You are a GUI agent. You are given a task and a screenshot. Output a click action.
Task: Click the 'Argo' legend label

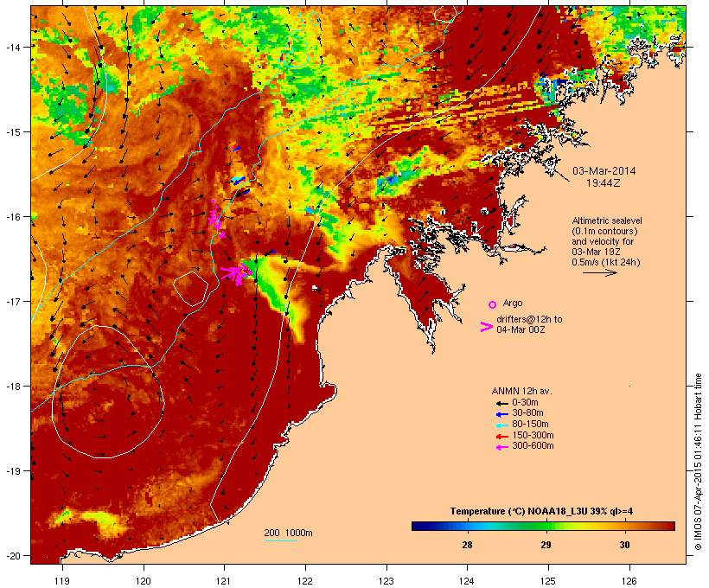tap(513, 303)
